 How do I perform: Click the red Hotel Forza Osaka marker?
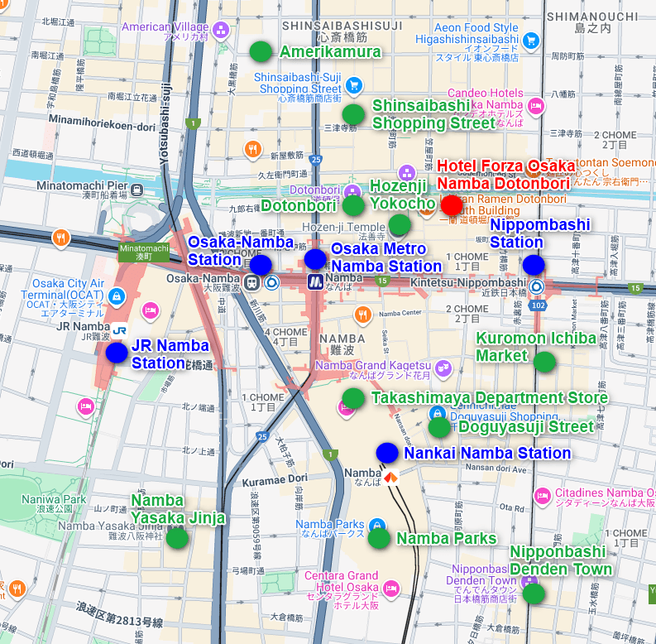click(452, 204)
